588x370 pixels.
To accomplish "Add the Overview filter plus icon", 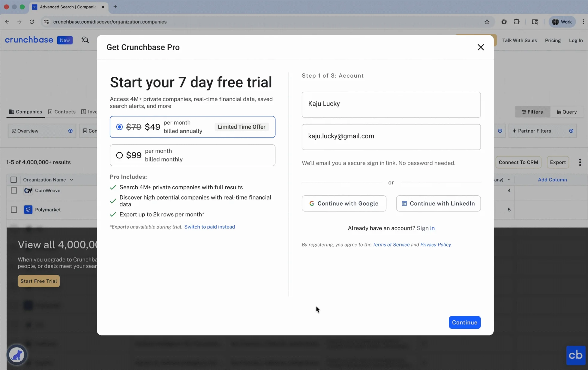I will pos(70,131).
